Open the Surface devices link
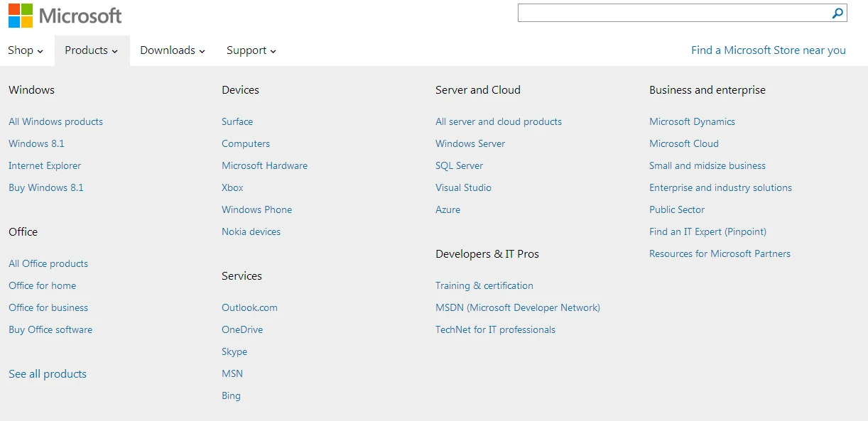 (x=237, y=121)
